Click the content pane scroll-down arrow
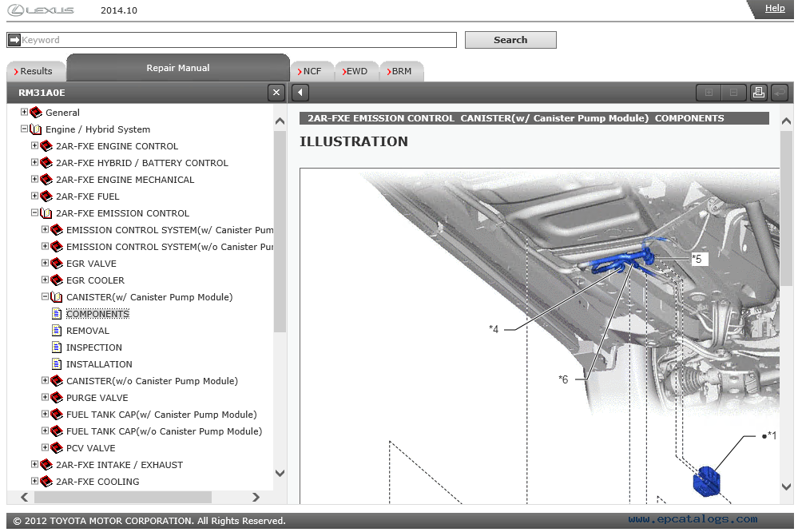The image size is (798, 532). (x=786, y=486)
